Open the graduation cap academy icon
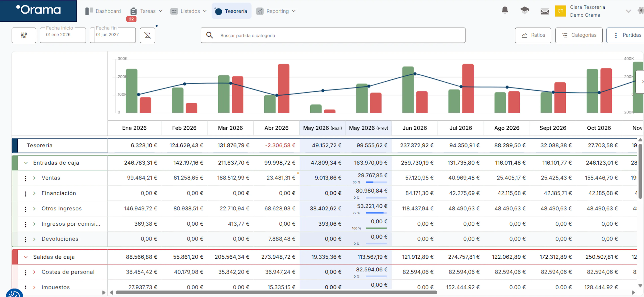 click(x=524, y=11)
